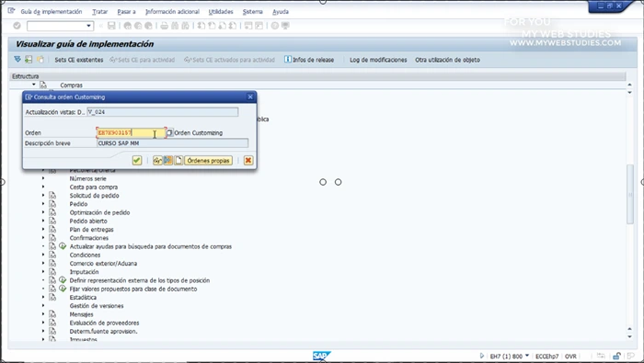Screen dimensions: 644x363
Task: Click the arrow icon left of create order
Action: (x=168, y=161)
